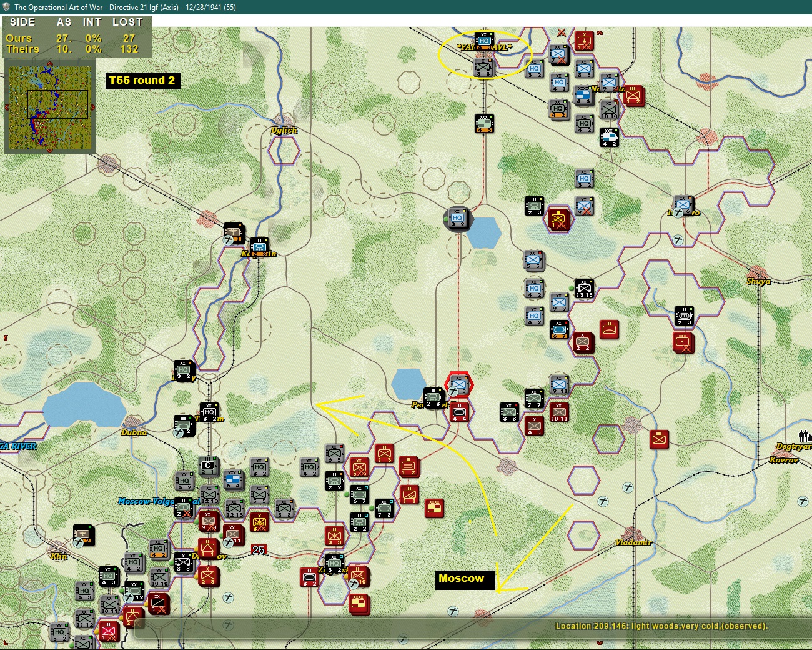Viewport: 812px width, 650px height.
Task: Select the gray XXXX counter marked 4 4
Action: [583, 96]
